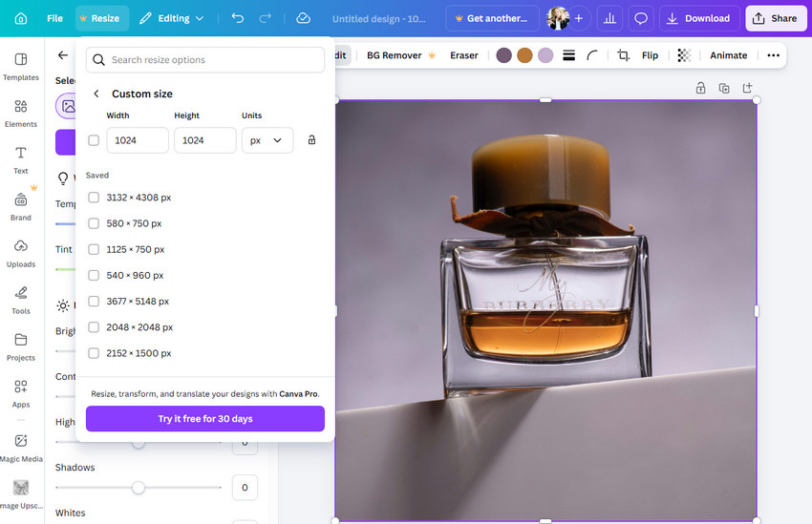The image size is (812, 524).
Task: Click Search resize options field
Action: pyautogui.click(x=205, y=60)
